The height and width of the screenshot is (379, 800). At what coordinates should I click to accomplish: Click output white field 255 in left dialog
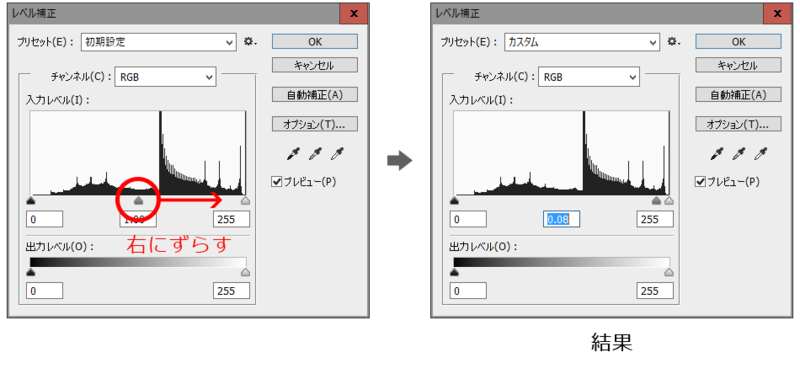coord(231,291)
